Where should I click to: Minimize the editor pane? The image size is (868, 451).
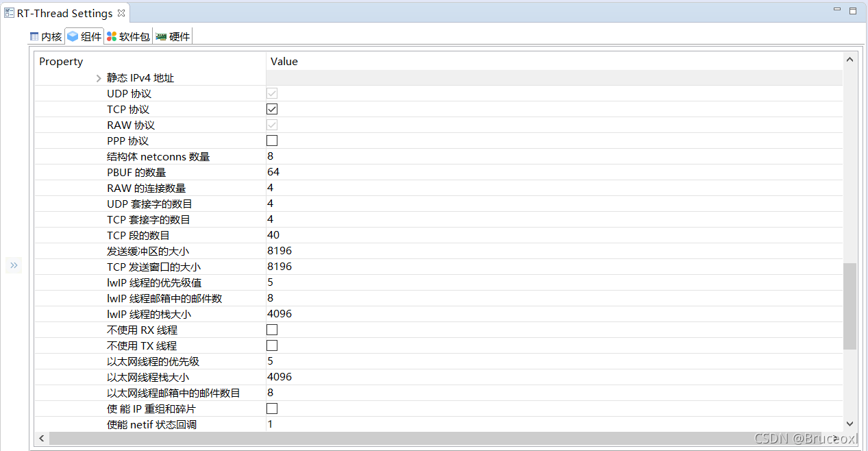837,10
